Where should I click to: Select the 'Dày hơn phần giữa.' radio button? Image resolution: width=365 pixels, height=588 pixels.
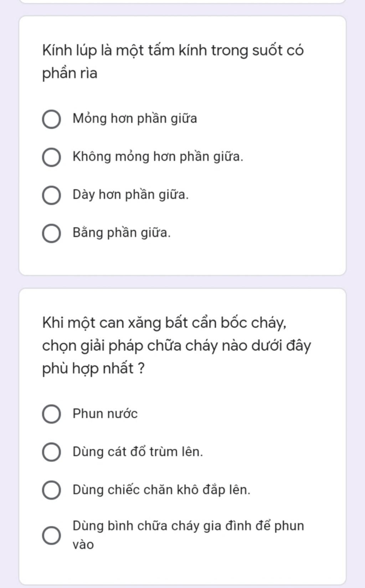click(51, 195)
